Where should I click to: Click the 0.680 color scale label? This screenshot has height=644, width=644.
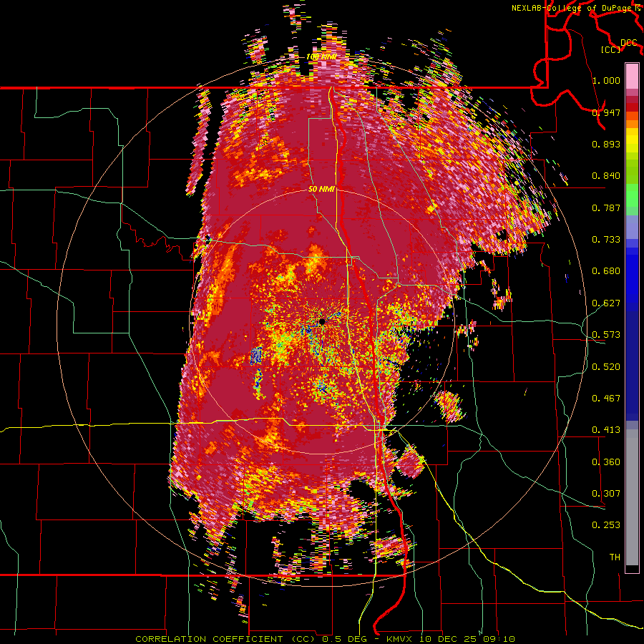pyautogui.click(x=606, y=271)
